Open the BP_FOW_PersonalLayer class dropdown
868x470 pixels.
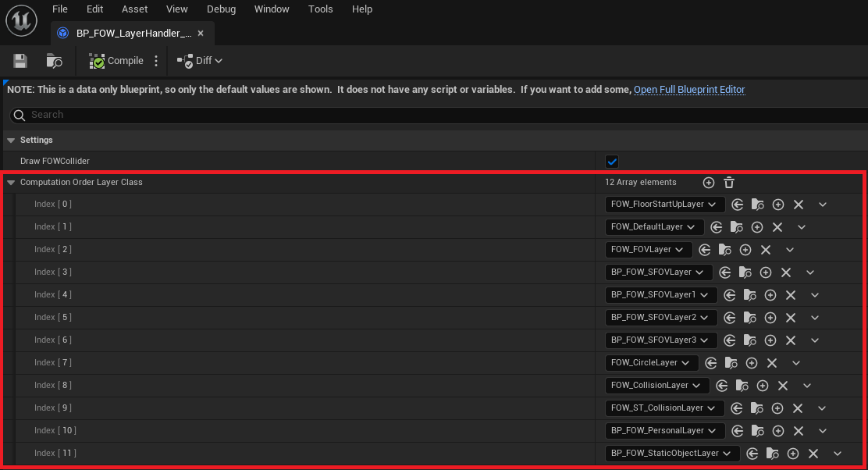665,431
